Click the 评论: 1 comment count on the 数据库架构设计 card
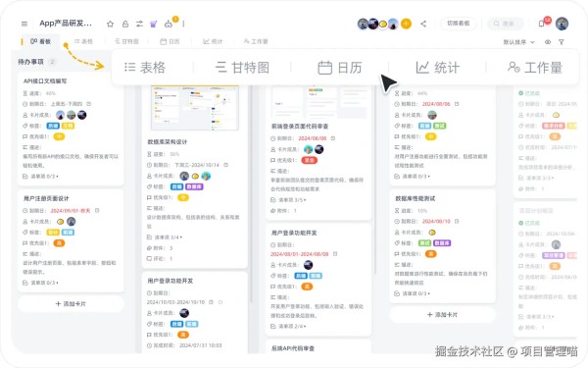 (160, 259)
